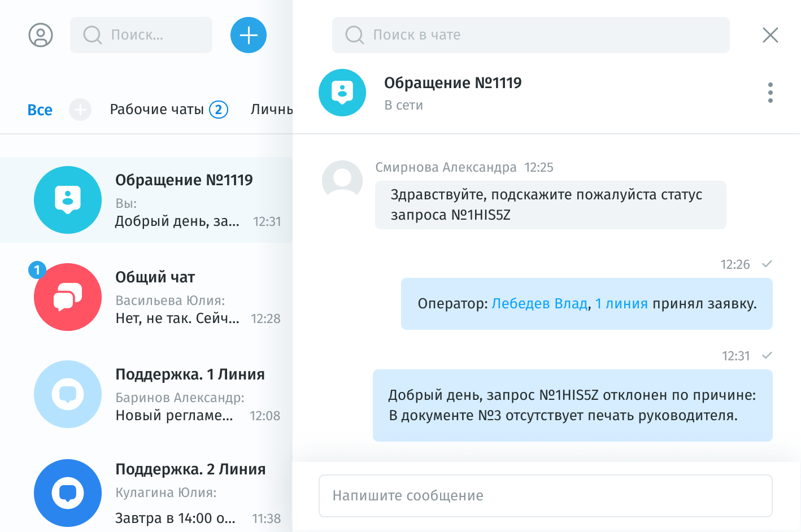Screen dimensions: 801x532
Task: Click the red Общий чат avatar
Action: (68, 297)
